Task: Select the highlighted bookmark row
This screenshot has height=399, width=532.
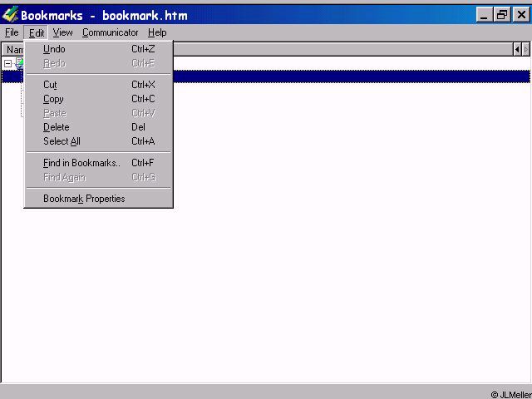Action: (x=266, y=76)
